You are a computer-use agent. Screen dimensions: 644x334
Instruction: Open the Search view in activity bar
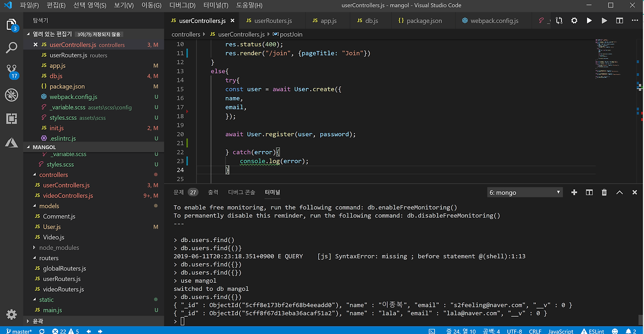[x=11, y=48]
